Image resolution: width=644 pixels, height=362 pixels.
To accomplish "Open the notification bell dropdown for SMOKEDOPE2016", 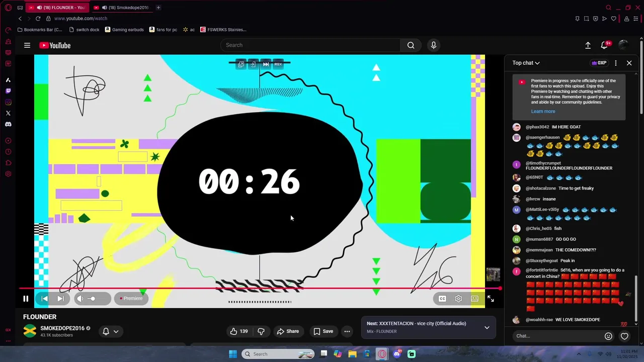I will [x=110, y=331].
